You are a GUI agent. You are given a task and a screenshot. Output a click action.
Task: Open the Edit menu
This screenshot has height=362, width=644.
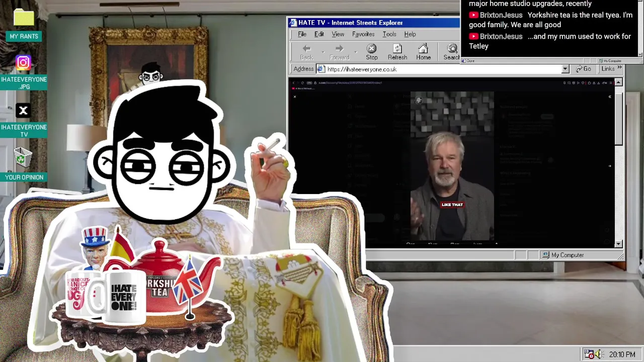[319, 34]
